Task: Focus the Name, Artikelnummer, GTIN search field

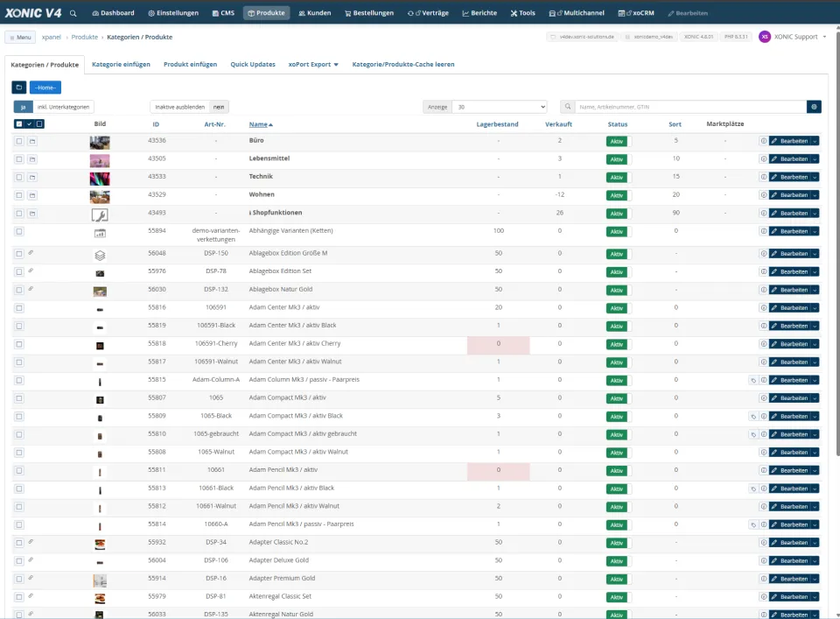Action: (x=690, y=107)
